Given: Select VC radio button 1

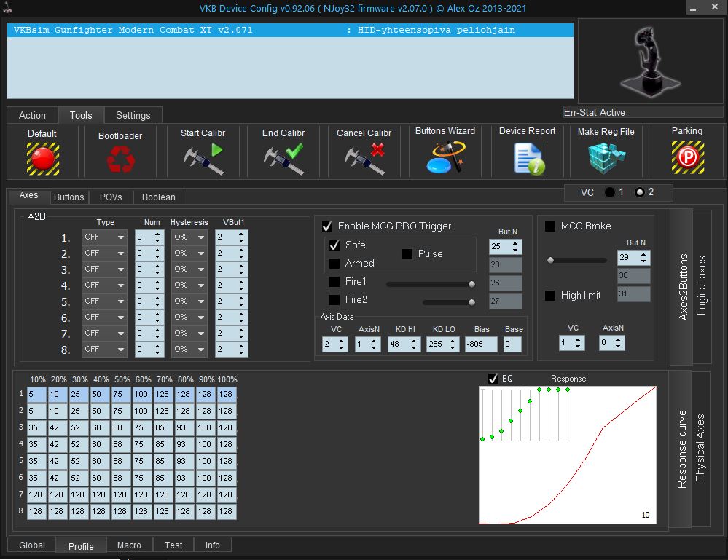Looking at the screenshot, I should pos(609,193).
